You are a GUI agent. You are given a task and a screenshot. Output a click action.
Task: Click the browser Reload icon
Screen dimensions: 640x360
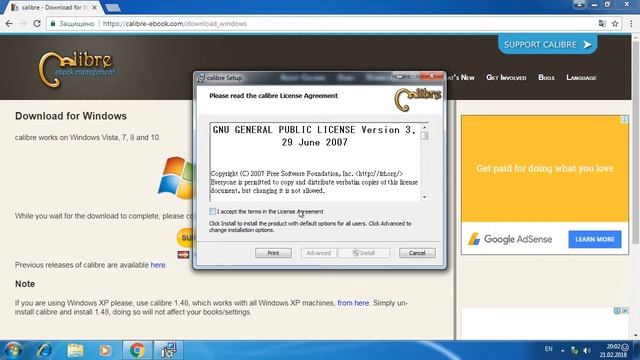[x=37, y=24]
